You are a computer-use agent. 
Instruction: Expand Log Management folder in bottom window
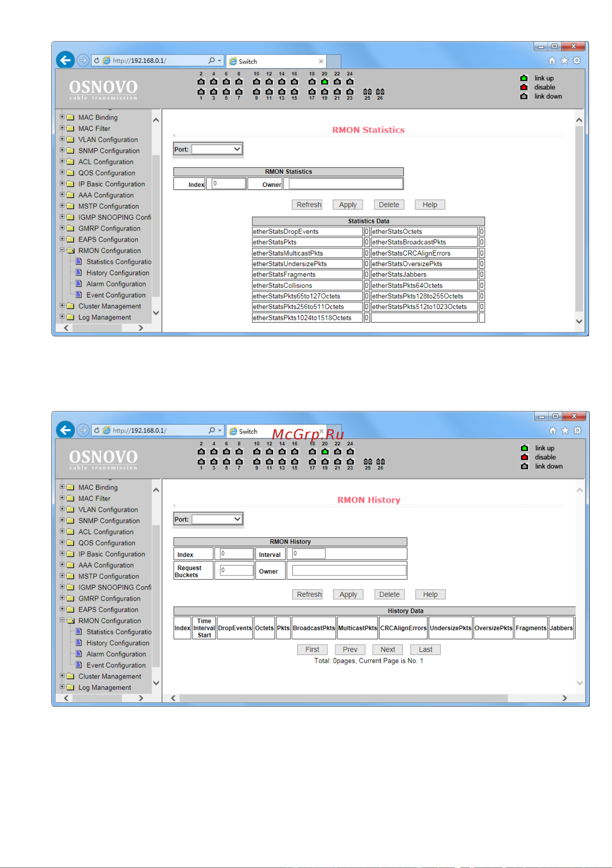pyautogui.click(x=62, y=687)
